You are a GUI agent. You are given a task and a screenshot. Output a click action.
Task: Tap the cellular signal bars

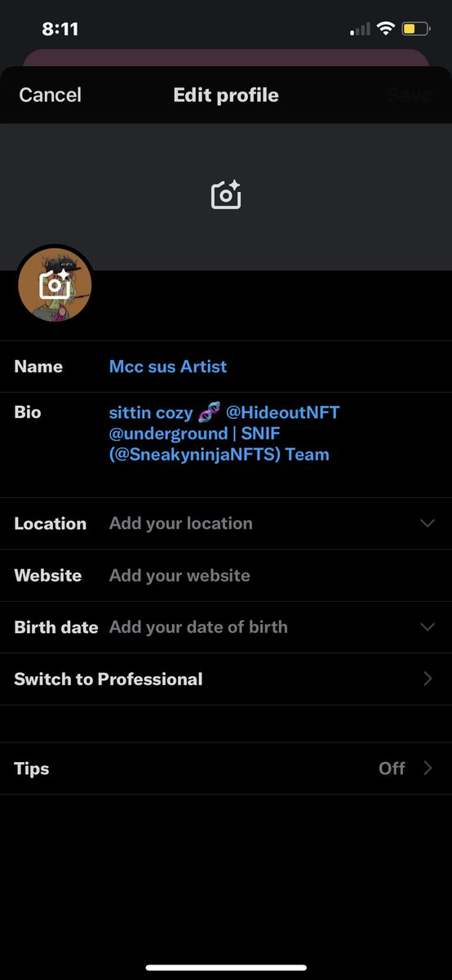pos(360,30)
